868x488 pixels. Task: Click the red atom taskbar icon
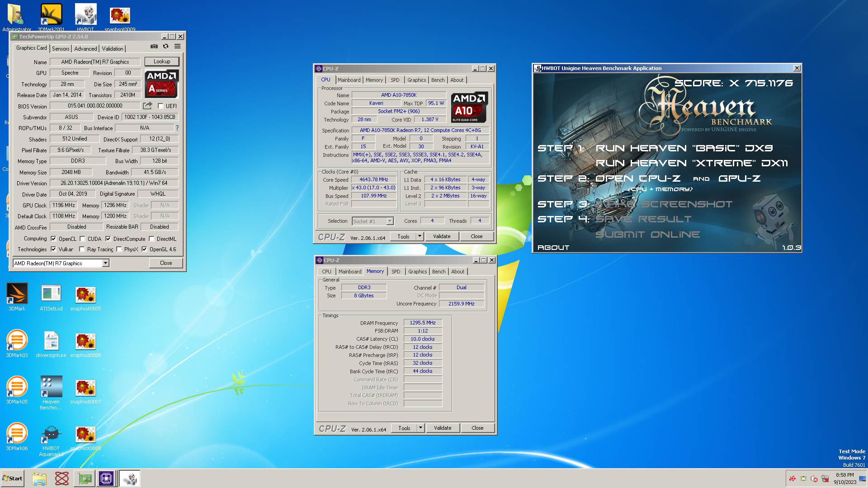coord(62,479)
